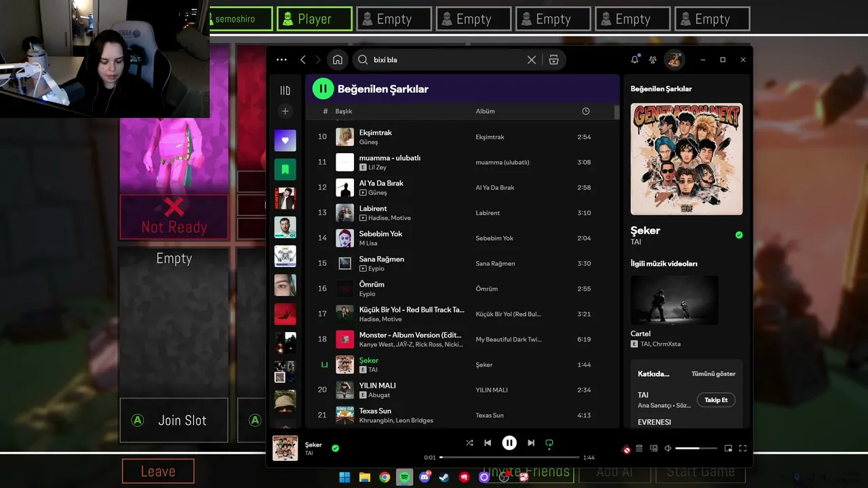Open Connect to a device
Image resolution: width=868 pixels, height=488 pixels.
(x=654, y=448)
